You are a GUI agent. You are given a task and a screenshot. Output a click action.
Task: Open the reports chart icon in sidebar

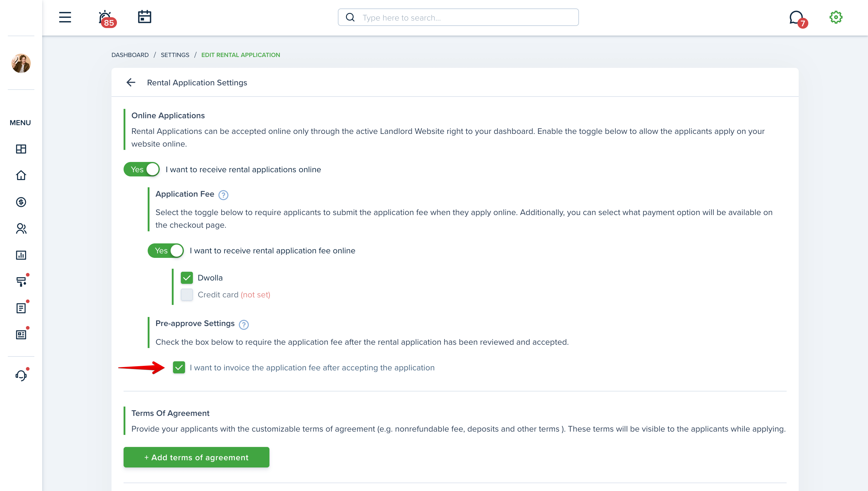point(21,255)
